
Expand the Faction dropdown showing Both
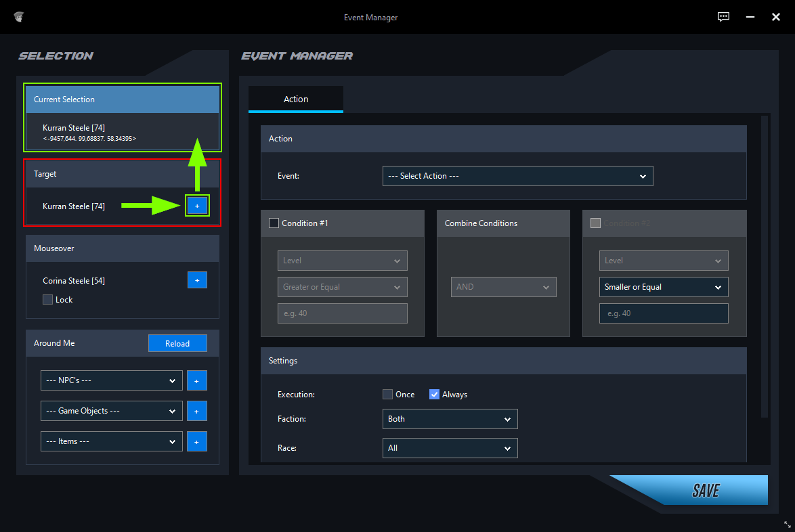[450, 419]
